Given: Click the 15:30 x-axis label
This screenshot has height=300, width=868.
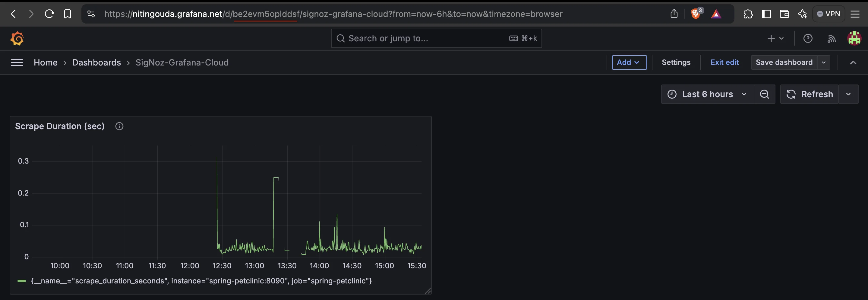Looking at the screenshot, I should tap(417, 266).
